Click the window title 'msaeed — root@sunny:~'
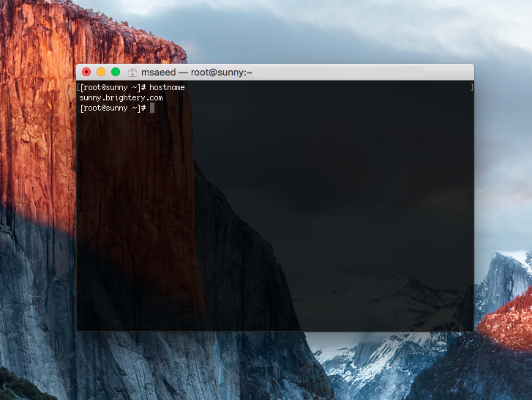The width and height of the screenshot is (532, 400). (197, 72)
